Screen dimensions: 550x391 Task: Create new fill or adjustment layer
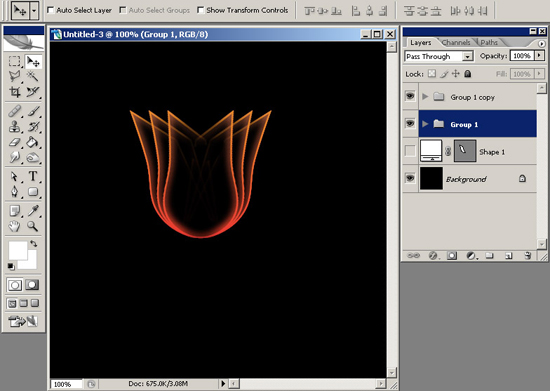[471, 256]
